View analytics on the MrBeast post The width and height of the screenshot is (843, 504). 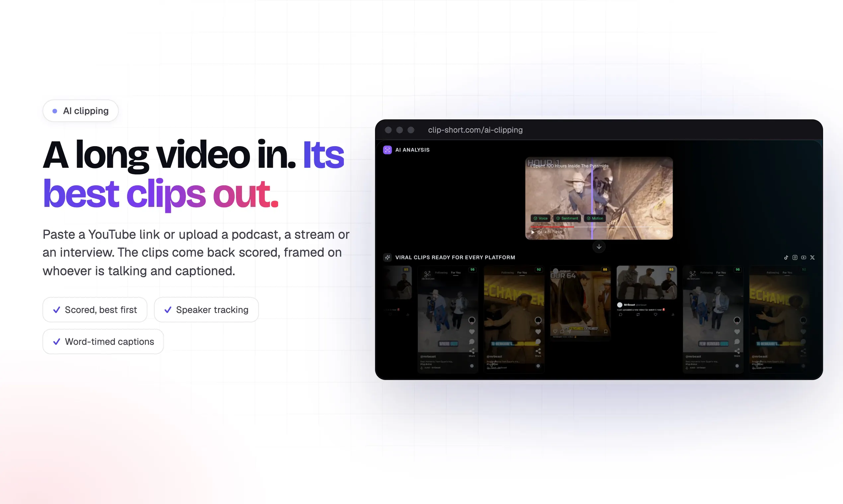[x=673, y=315]
